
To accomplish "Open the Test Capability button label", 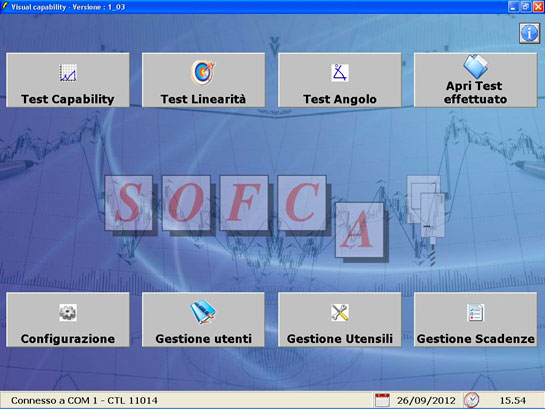I will [x=68, y=99].
